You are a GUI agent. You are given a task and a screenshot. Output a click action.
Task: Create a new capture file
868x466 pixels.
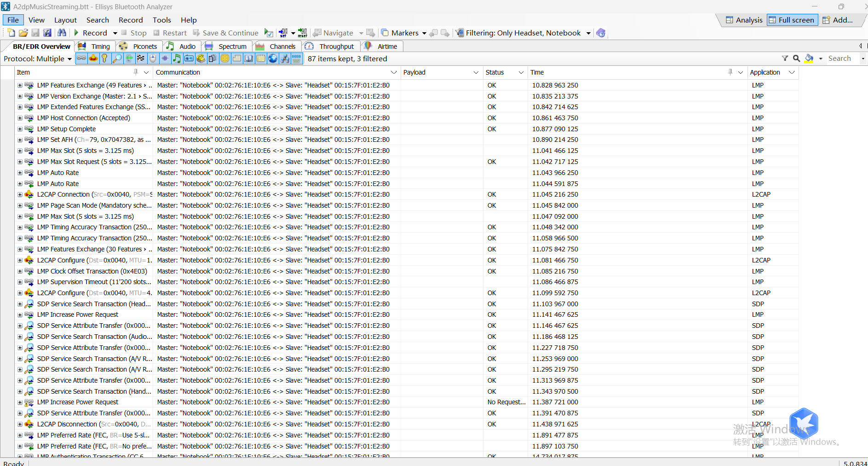[x=11, y=33]
